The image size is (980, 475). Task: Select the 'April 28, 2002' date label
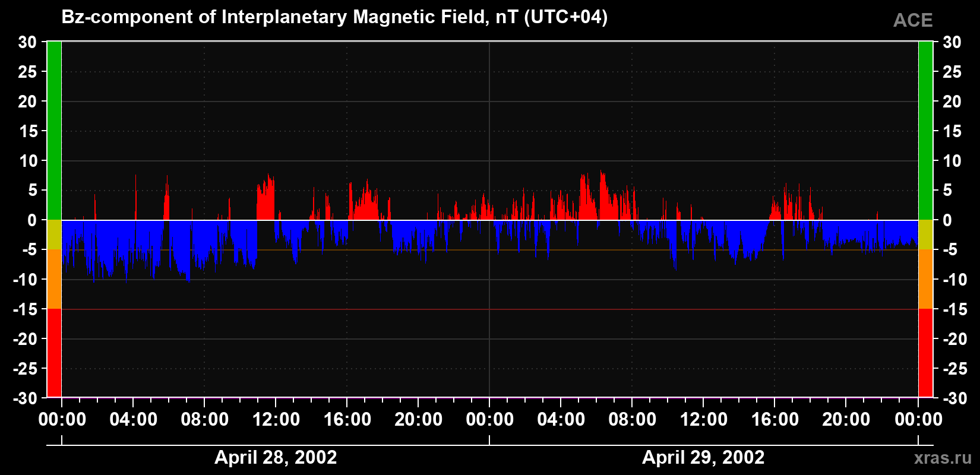pos(276,457)
